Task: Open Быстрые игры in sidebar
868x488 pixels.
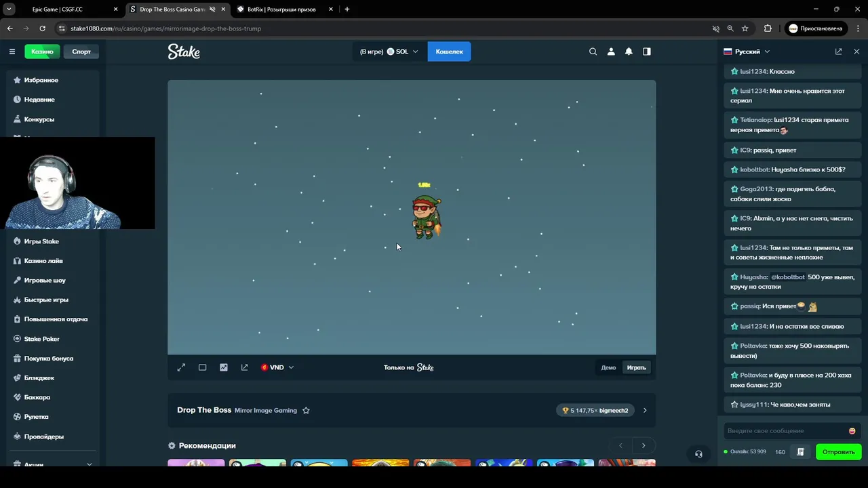Action: point(53,300)
